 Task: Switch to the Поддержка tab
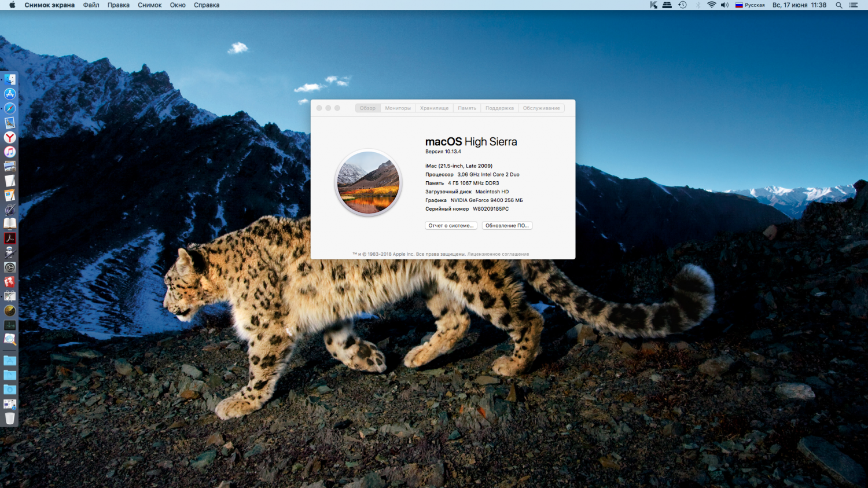(499, 108)
